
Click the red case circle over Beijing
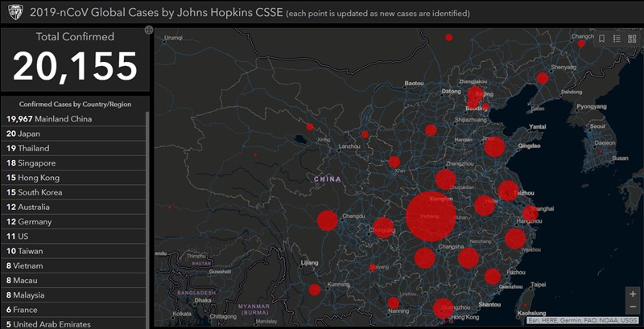[x=475, y=97]
